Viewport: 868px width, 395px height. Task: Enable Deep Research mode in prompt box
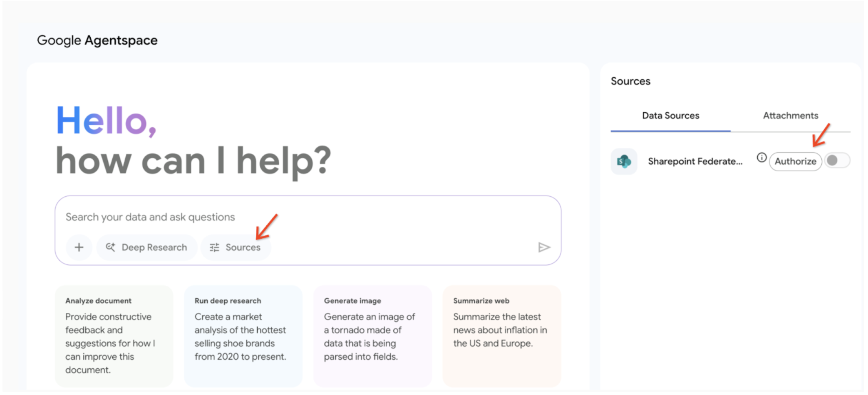(146, 247)
